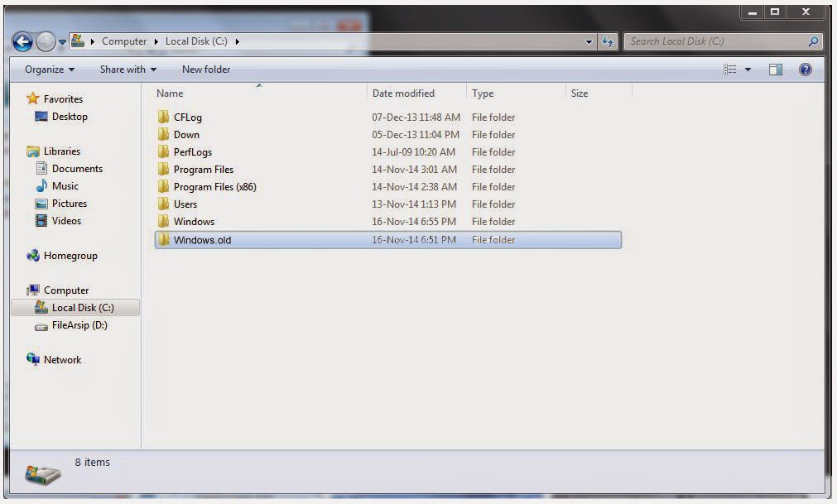
Task: Click the Network icon in sidebar
Action: (33, 359)
